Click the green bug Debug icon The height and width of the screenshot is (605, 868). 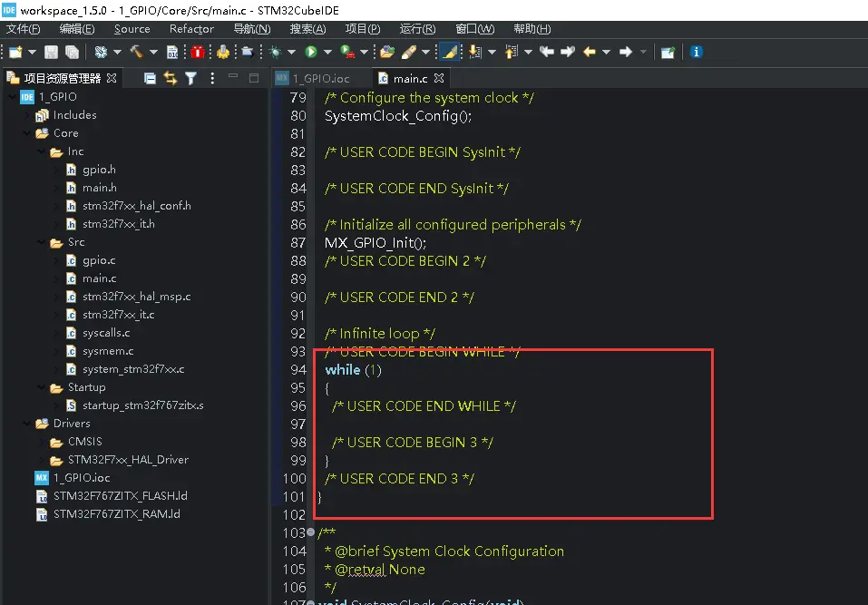tap(275, 52)
